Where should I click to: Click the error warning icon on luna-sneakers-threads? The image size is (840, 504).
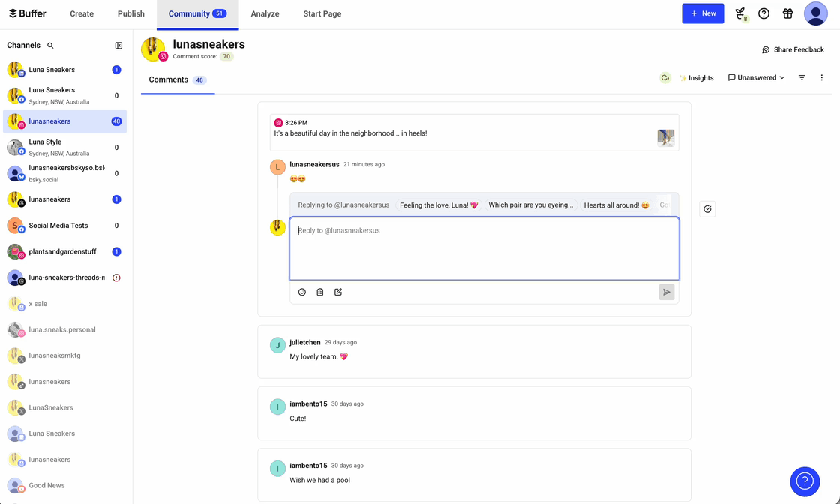116,277
